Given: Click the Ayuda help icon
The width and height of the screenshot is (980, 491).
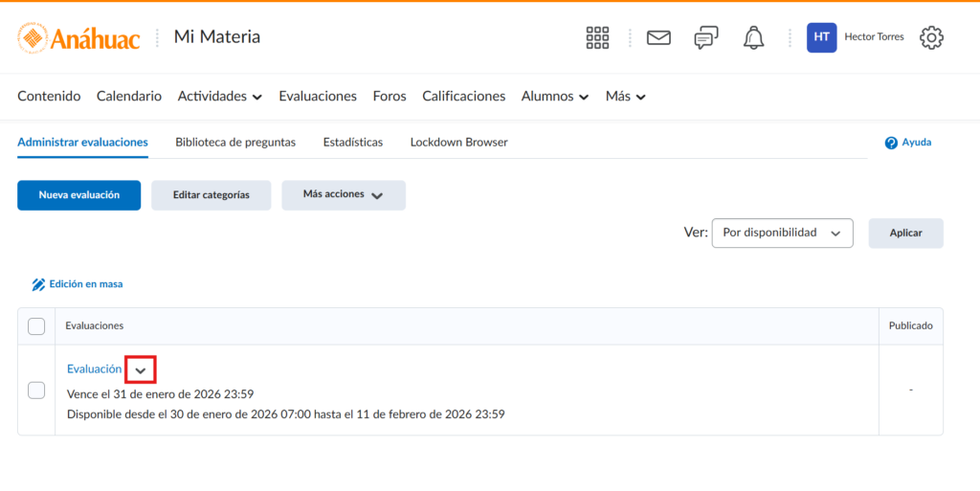Looking at the screenshot, I should click(891, 143).
